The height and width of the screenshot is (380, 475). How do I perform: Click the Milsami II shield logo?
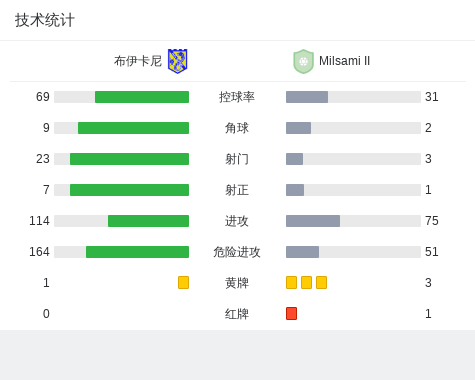(303, 61)
